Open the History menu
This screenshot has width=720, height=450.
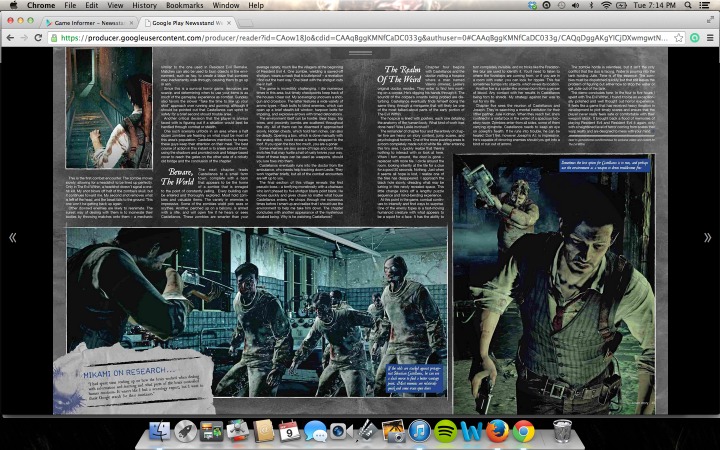144,5
